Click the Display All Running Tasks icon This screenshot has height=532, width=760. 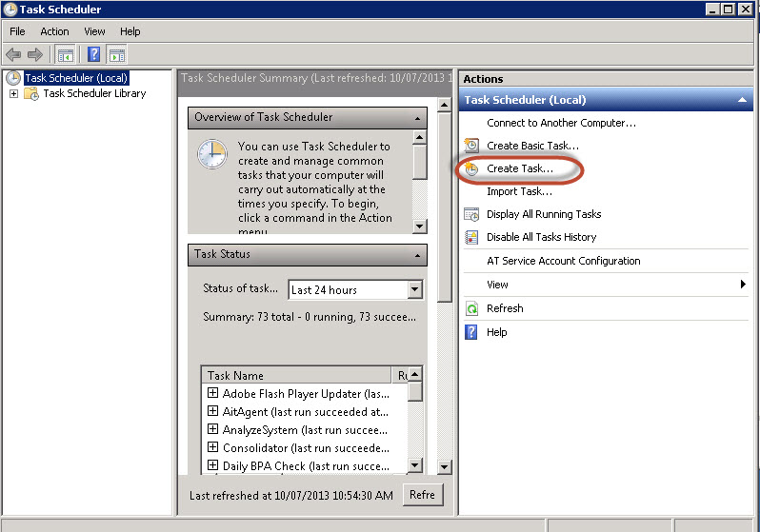coord(470,214)
